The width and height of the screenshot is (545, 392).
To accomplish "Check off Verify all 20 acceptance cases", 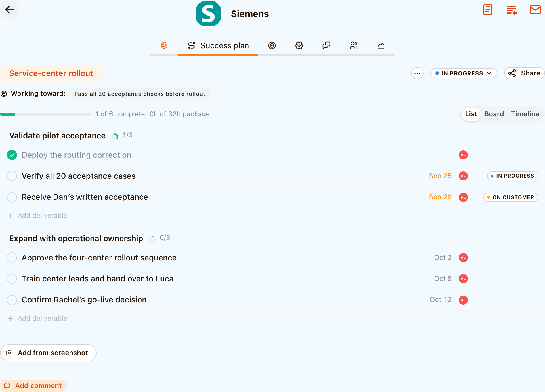I will 12,176.
